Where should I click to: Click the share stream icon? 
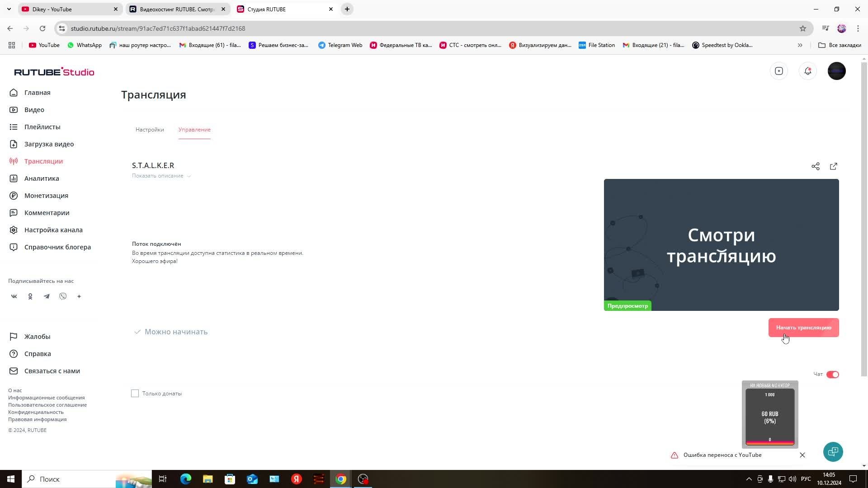815,166
